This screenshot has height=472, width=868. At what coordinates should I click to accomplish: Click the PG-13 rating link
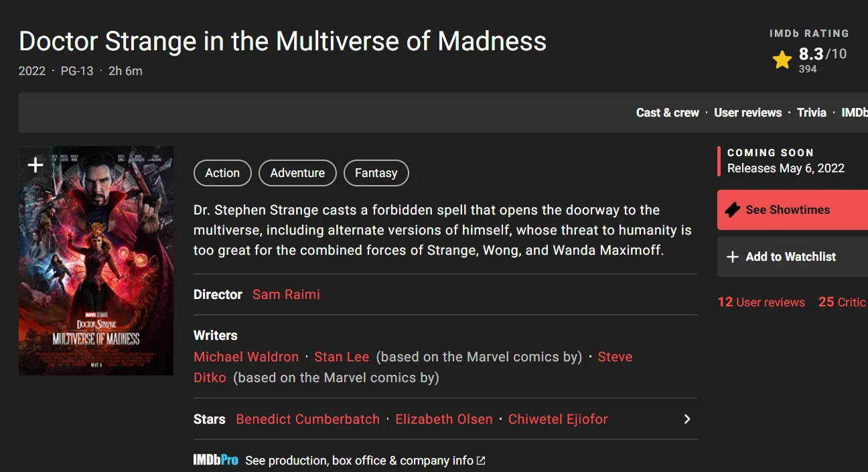coord(77,71)
